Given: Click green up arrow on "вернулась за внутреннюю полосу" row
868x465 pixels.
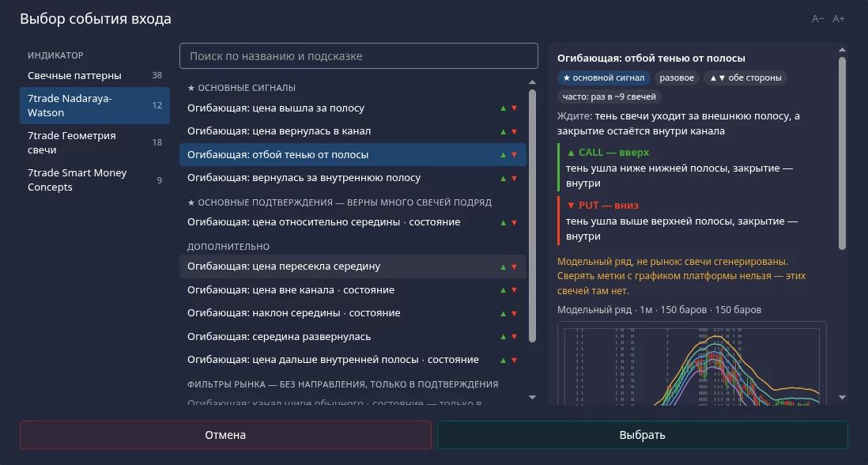Looking at the screenshot, I should [504, 178].
